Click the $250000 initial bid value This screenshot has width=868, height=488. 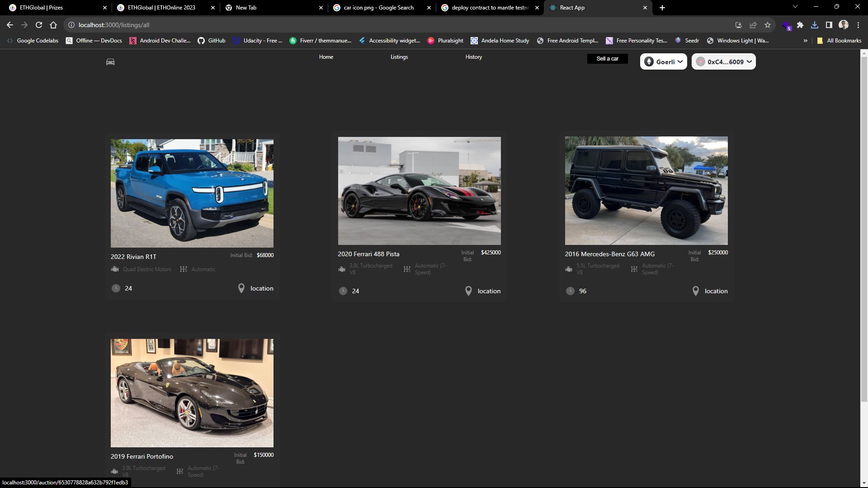[718, 253]
